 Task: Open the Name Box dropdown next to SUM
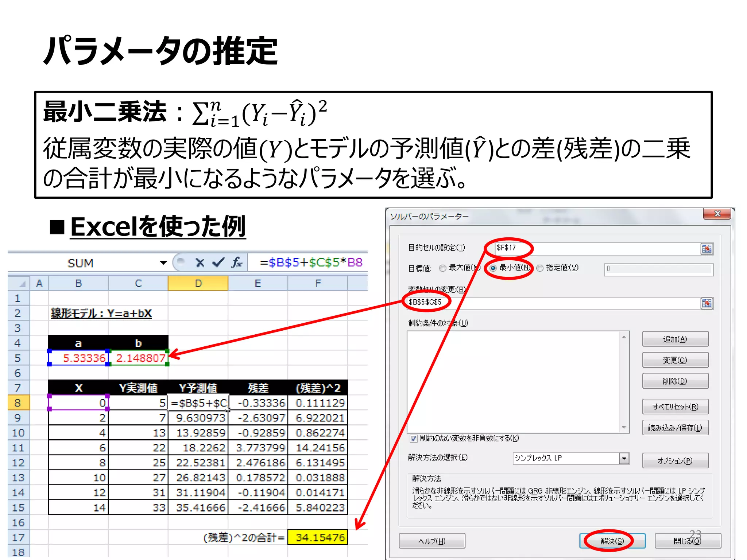(x=163, y=262)
